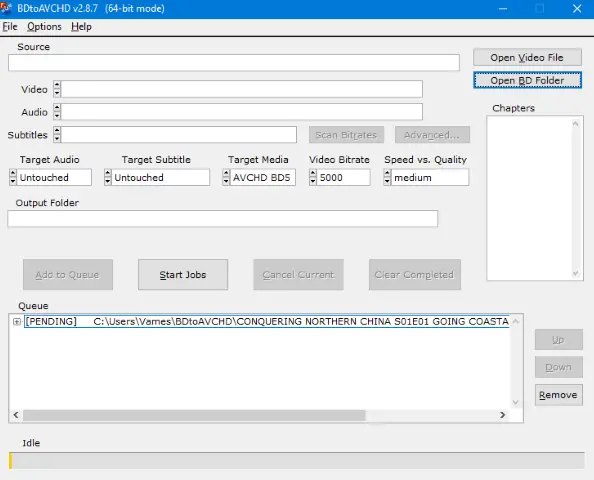
Task: Click the BDtoAVCHD app icon in title bar
Action: tap(6, 8)
